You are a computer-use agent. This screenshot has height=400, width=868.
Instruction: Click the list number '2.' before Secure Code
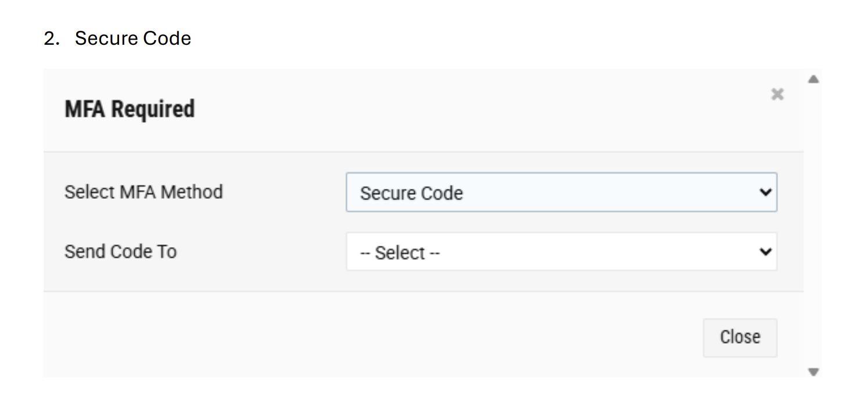(x=52, y=38)
